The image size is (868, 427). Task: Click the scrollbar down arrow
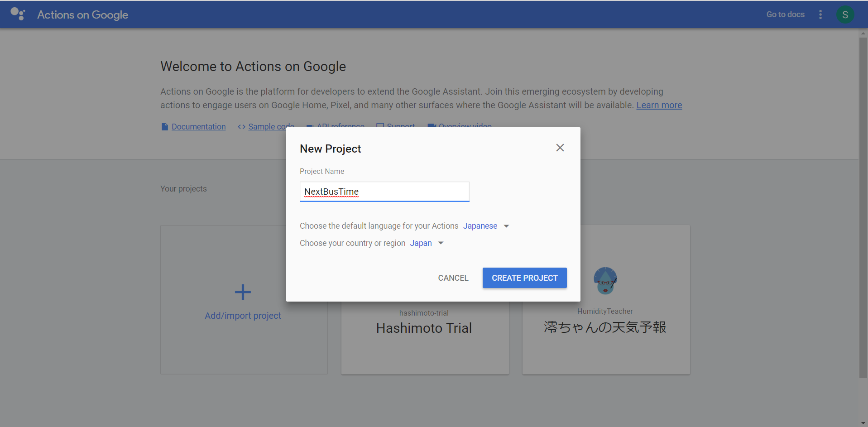[x=863, y=423]
